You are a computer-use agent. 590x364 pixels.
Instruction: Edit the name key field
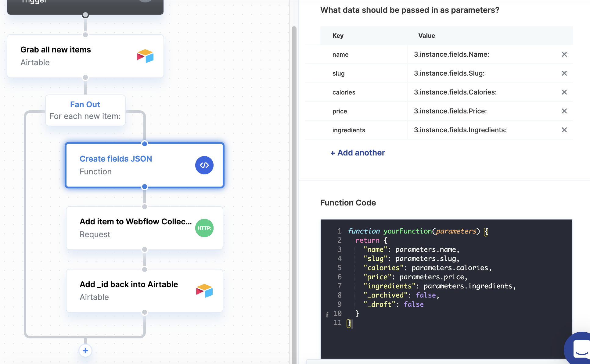tap(340, 55)
